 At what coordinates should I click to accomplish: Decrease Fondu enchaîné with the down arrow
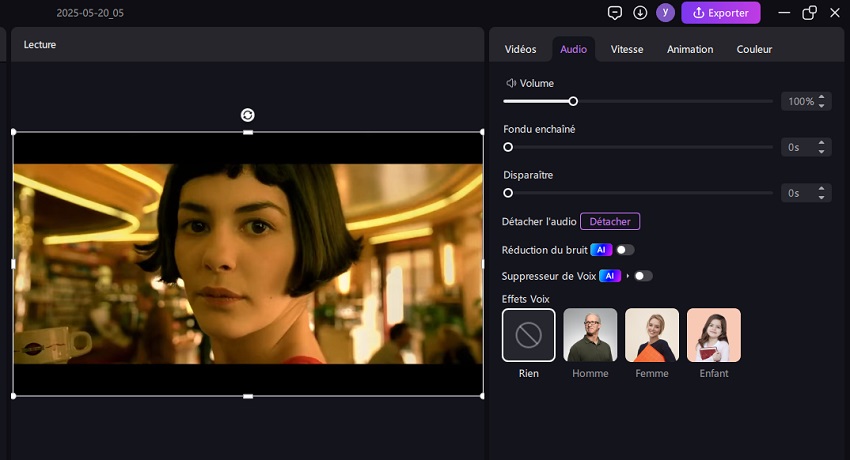point(822,152)
